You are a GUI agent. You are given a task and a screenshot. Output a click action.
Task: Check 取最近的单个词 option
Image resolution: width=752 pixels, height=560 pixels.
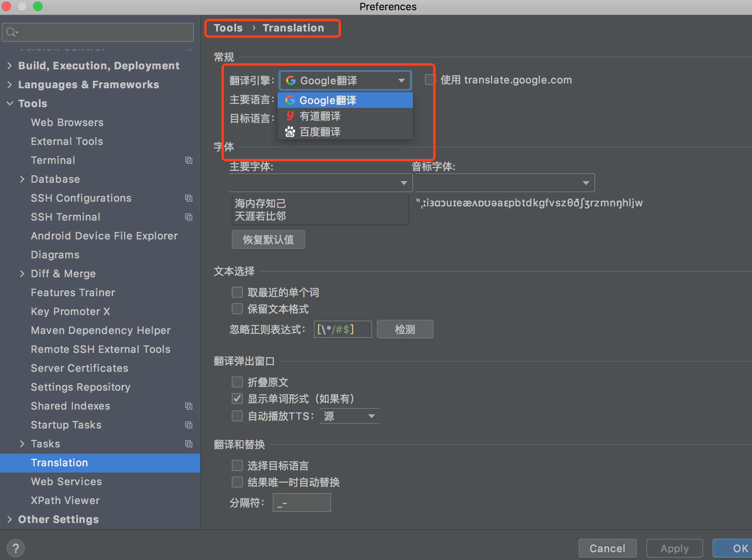click(237, 292)
